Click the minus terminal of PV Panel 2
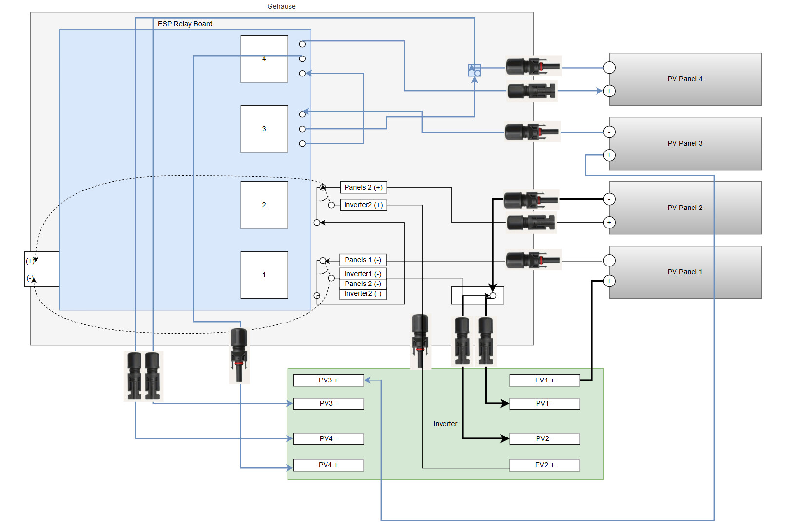The height and width of the screenshot is (532, 789). (x=609, y=199)
